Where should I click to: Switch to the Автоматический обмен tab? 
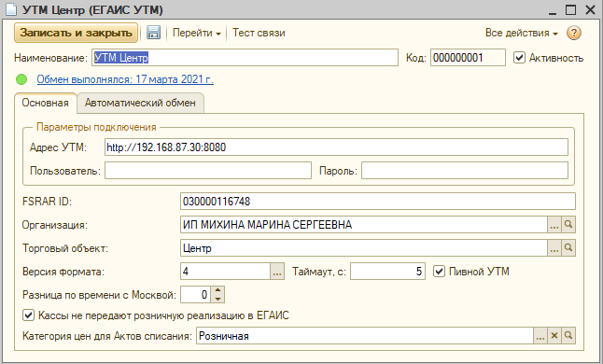click(x=140, y=103)
